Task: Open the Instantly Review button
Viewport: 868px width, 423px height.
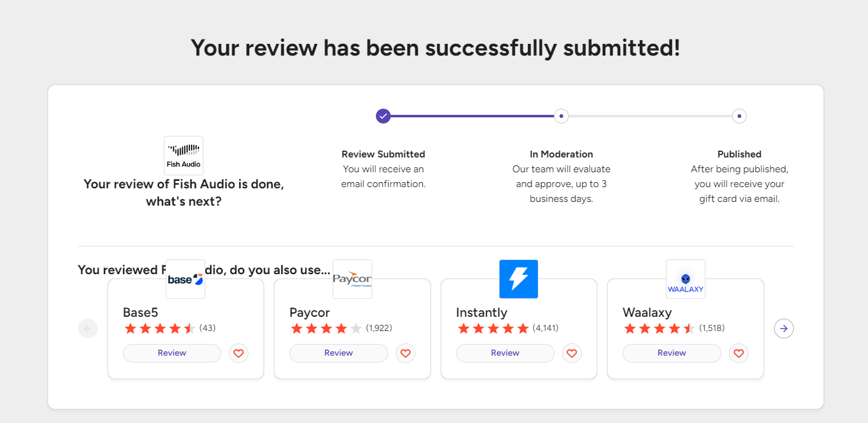Action: pyautogui.click(x=505, y=353)
